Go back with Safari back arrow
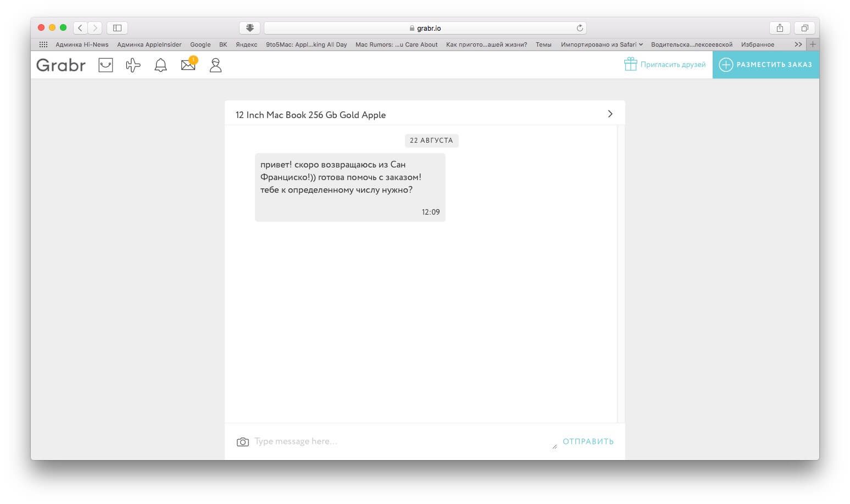This screenshot has height=504, width=850. click(80, 27)
